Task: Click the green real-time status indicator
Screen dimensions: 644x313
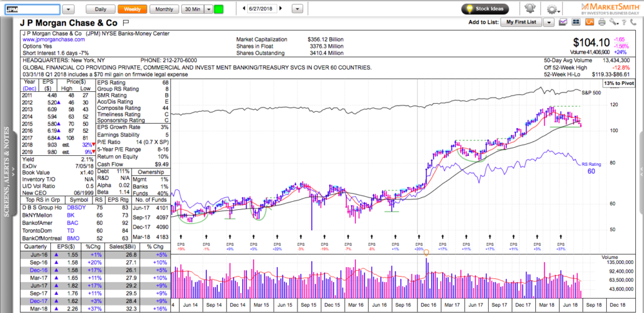Action: [218, 9]
